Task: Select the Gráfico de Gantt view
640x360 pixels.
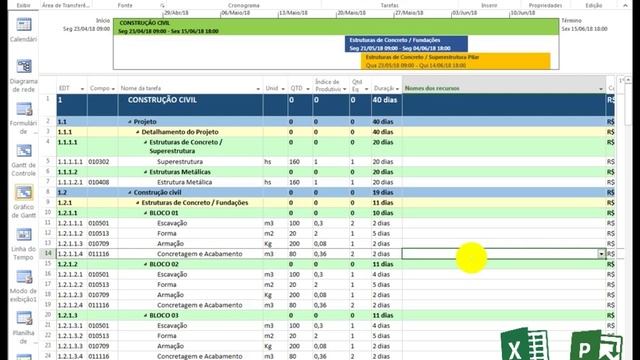Action: click(24, 193)
